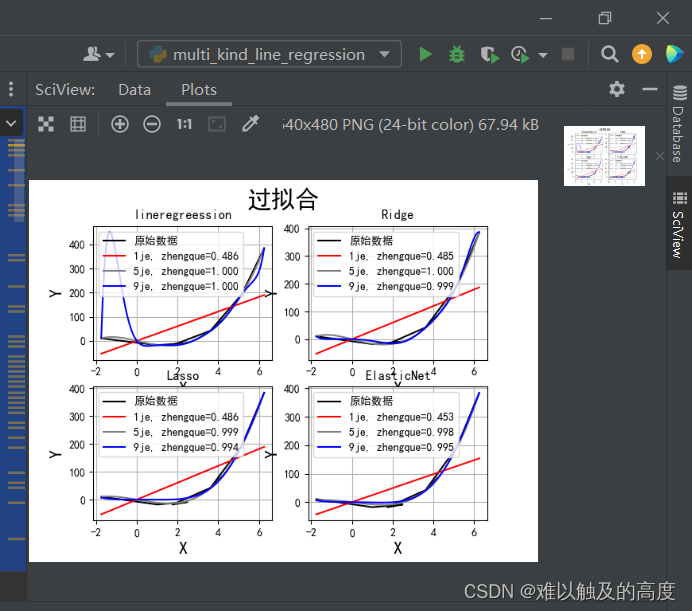Open the Database side panel tab
692x611 pixels.
tap(679, 124)
